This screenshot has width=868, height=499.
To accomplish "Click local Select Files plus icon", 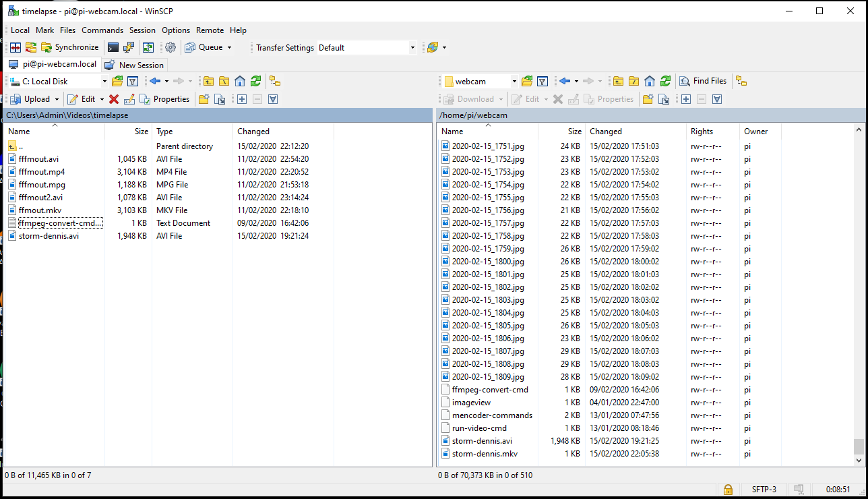I will point(242,99).
